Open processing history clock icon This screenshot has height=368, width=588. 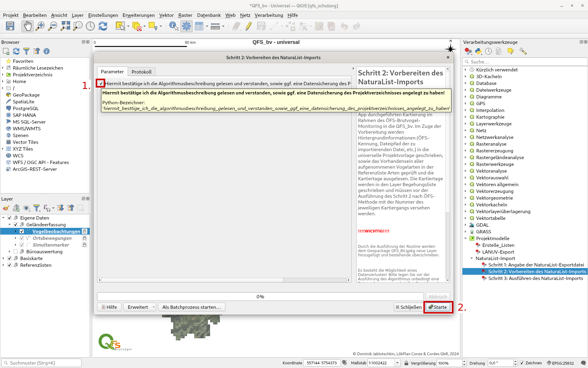tap(488, 52)
